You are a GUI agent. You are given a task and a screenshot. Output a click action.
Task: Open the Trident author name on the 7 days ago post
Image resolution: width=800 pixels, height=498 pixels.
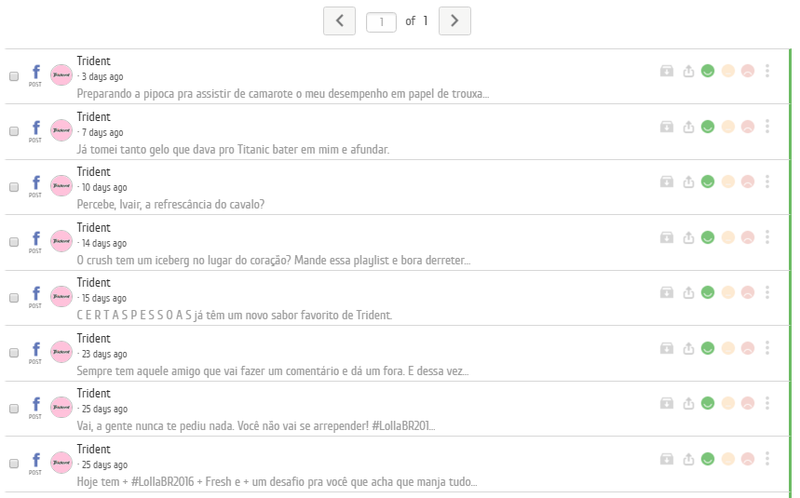click(94, 117)
